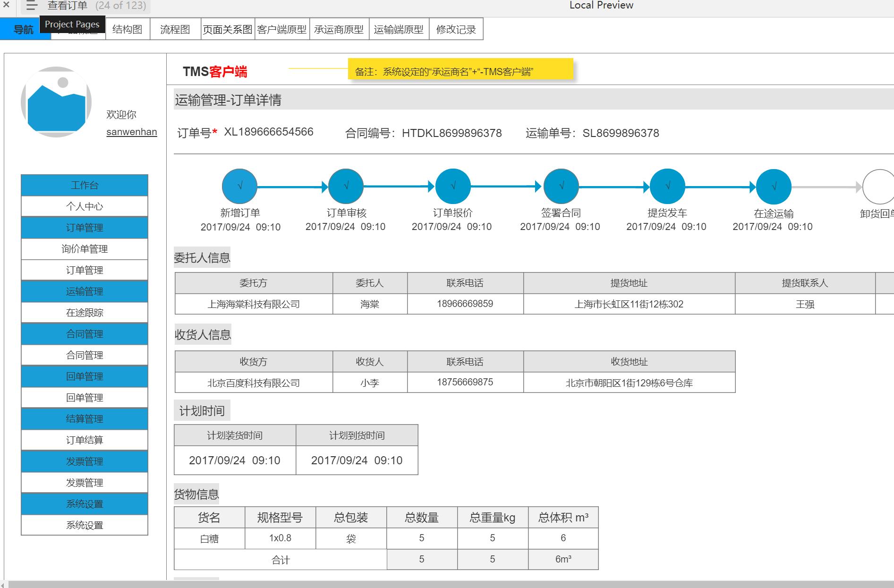Open the Project Pages hamburger menu

click(x=32, y=6)
